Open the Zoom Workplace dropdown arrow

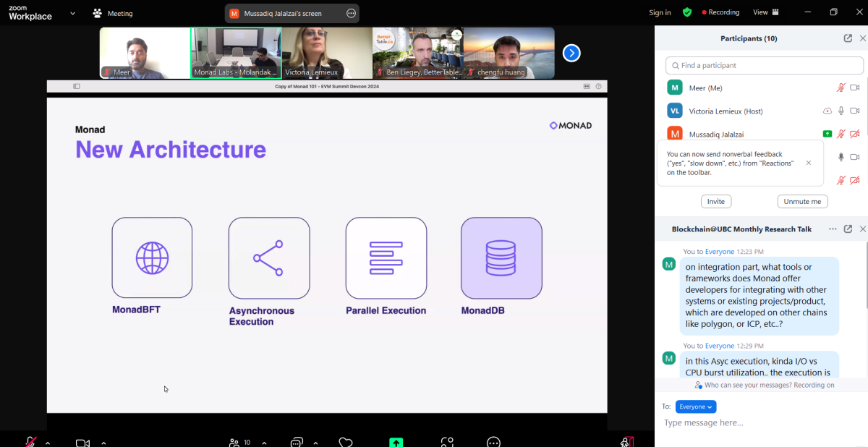[72, 13]
